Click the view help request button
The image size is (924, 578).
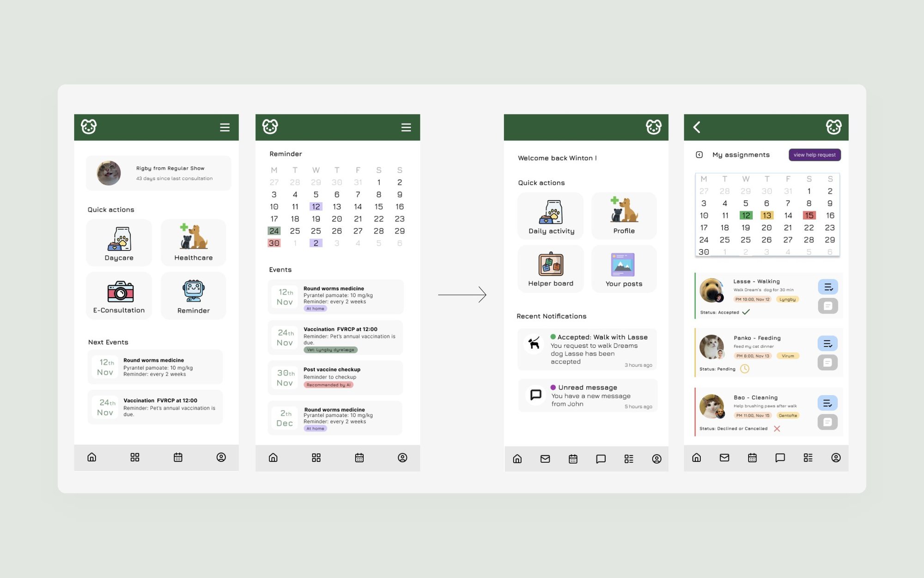coord(815,155)
